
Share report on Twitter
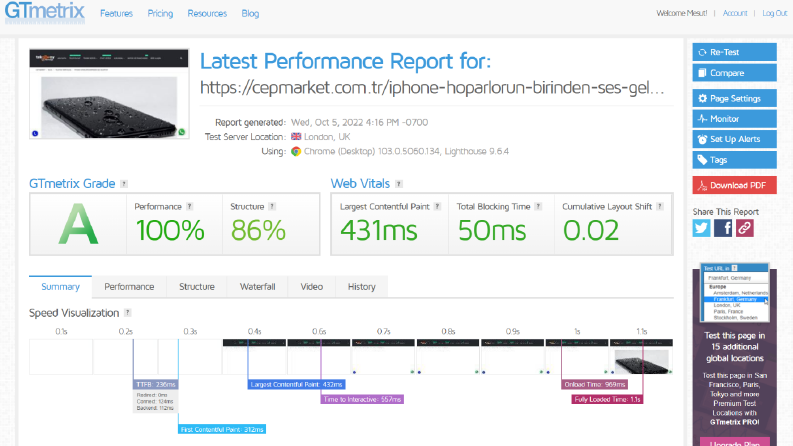pyautogui.click(x=701, y=228)
